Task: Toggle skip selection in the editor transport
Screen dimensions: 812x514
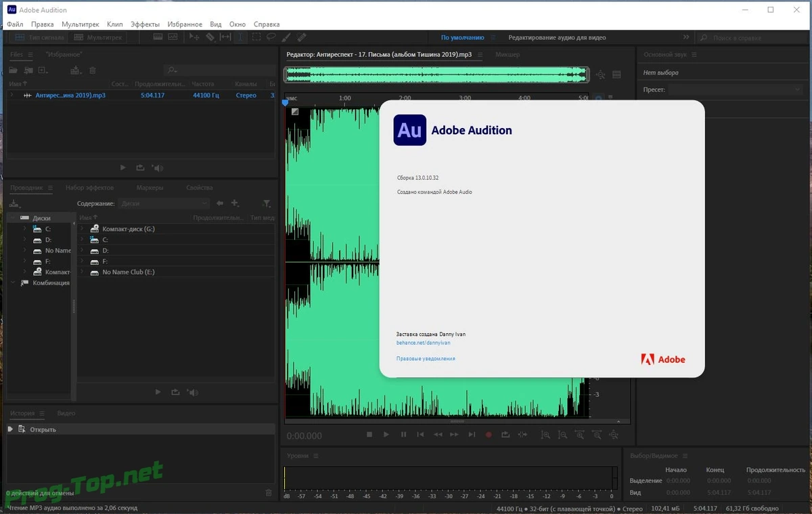Action: 522,434
